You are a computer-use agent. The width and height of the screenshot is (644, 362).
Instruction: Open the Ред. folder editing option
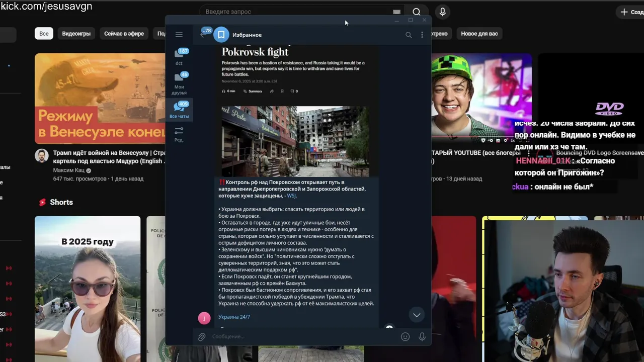click(x=179, y=134)
